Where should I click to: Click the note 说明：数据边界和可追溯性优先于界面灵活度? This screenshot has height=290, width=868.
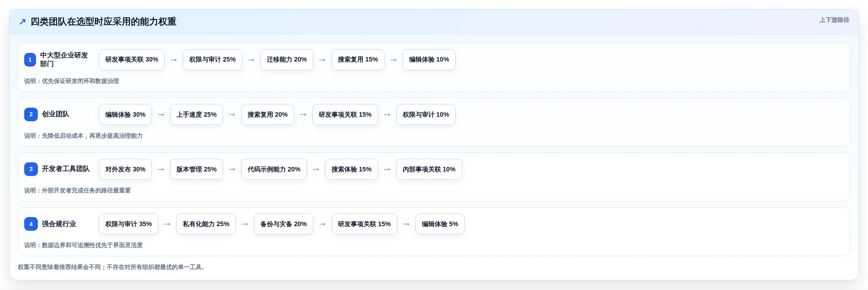click(x=83, y=245)
